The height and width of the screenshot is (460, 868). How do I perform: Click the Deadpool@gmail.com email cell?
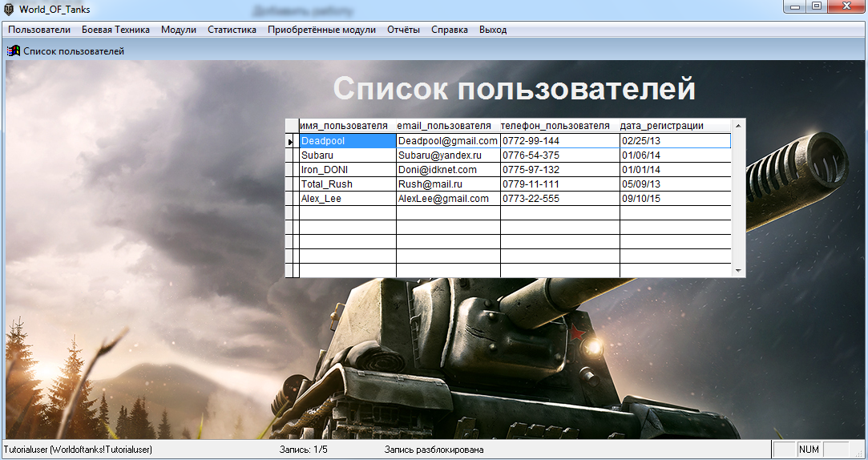[448, 141]
